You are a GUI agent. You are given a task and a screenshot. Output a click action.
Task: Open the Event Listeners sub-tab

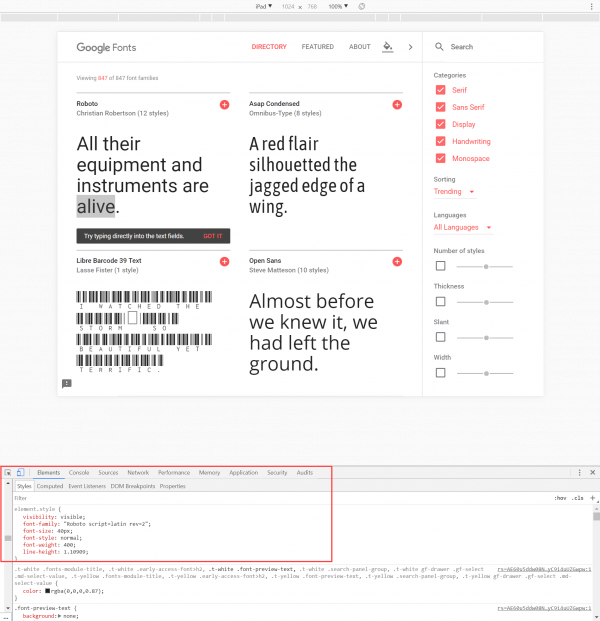(x=87, y=486)
